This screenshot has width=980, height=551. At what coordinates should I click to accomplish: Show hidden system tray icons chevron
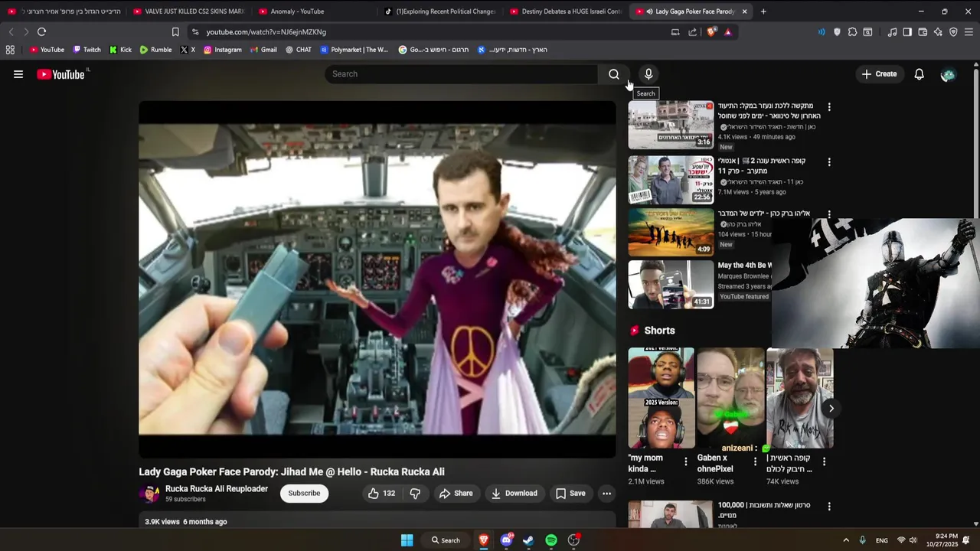click(846, 540)
